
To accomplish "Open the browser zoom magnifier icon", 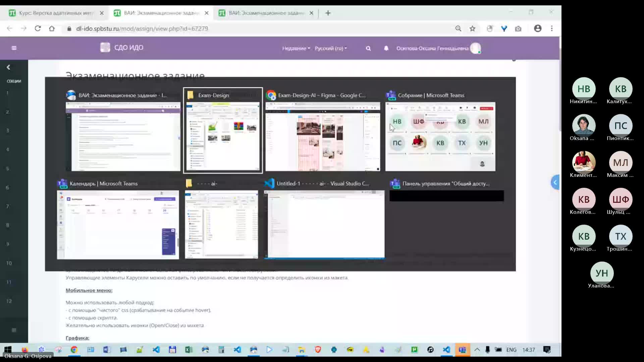I will click(x=458, y=28).
